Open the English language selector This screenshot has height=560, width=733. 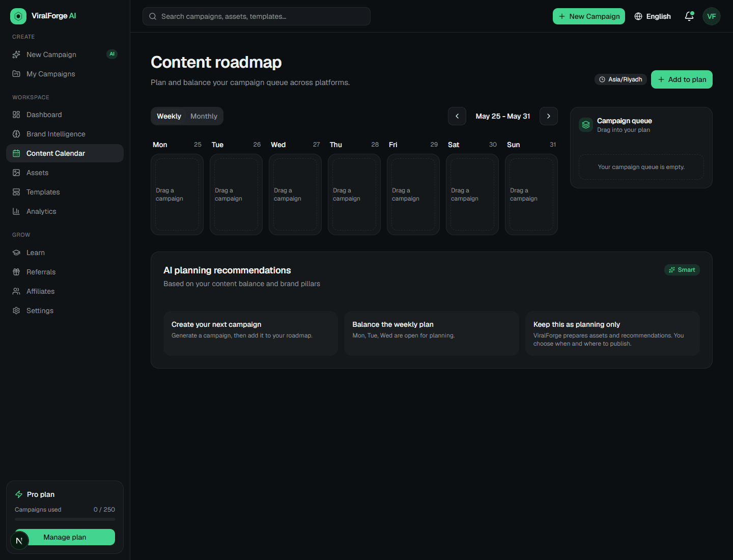[x=653, y=16]
